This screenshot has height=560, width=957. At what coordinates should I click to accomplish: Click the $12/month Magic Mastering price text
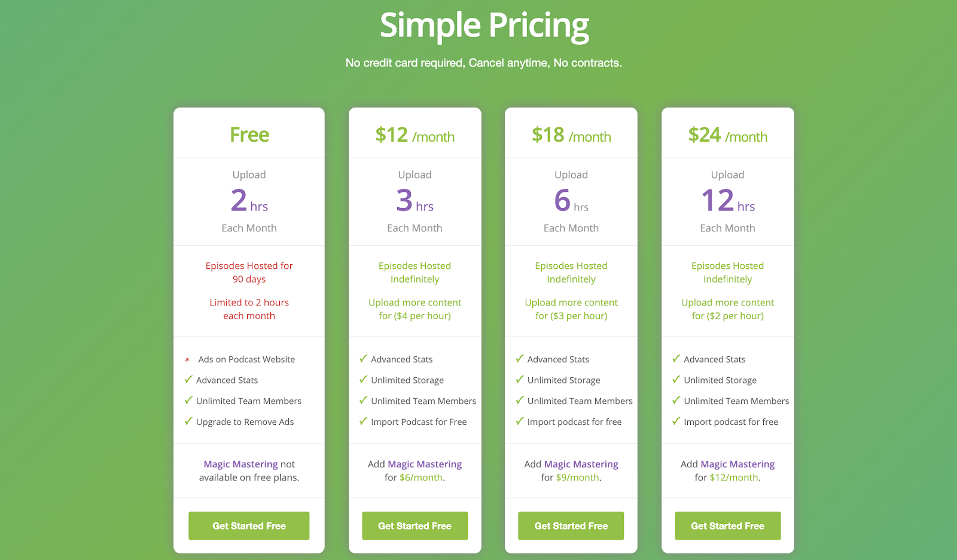point(734,478)
